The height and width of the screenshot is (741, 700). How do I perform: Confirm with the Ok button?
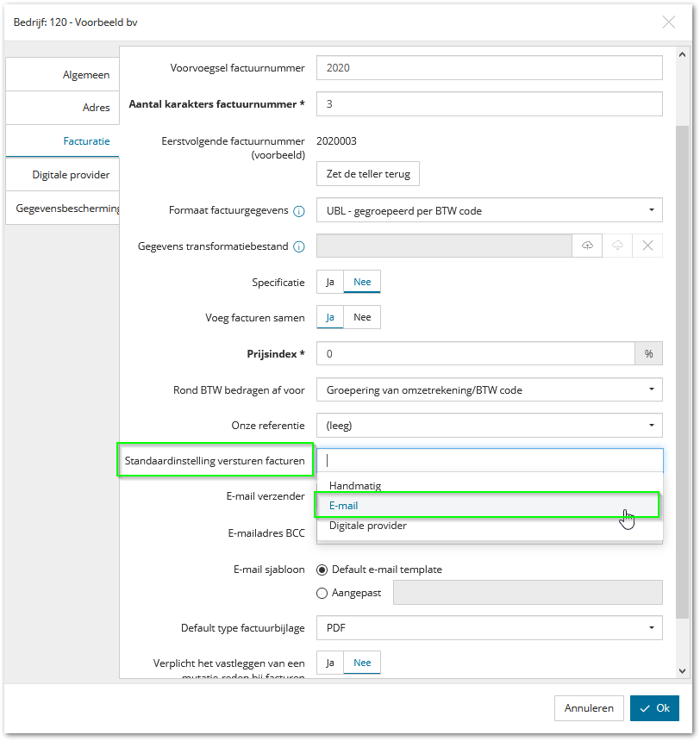654,708
